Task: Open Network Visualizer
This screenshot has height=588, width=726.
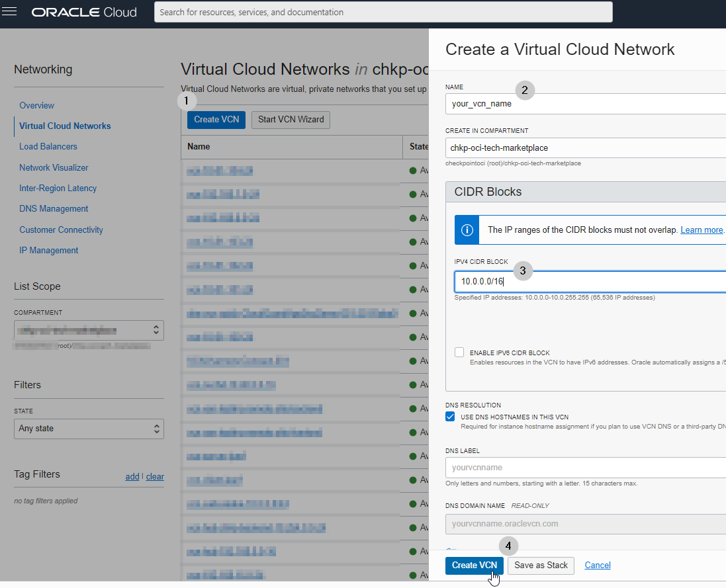Action: 54,167
